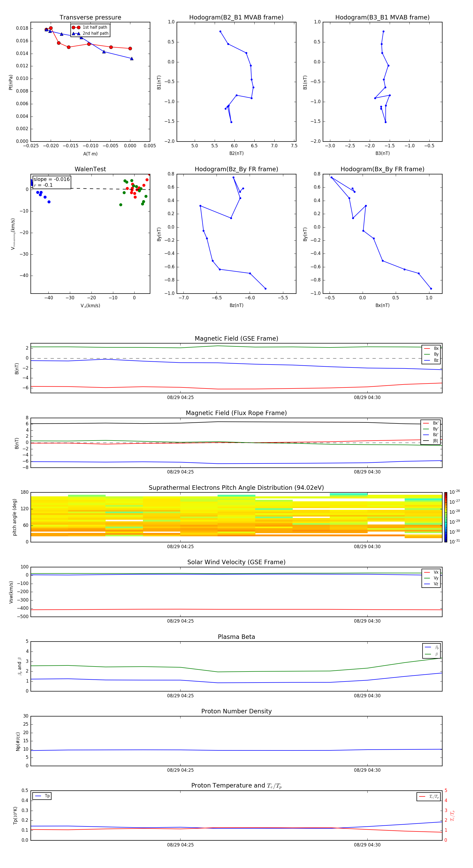The width and height of the screenshot is (473, 868).
Task: Click the 'Proton Number Density' title
Action: pyautogui.click(x=236, y=712)
